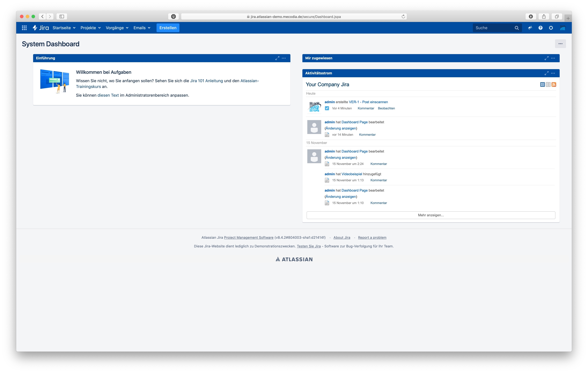This screenshot has height=373, width=588.
Task: Maximize the Einführung gadget
Action: (277, 58)
